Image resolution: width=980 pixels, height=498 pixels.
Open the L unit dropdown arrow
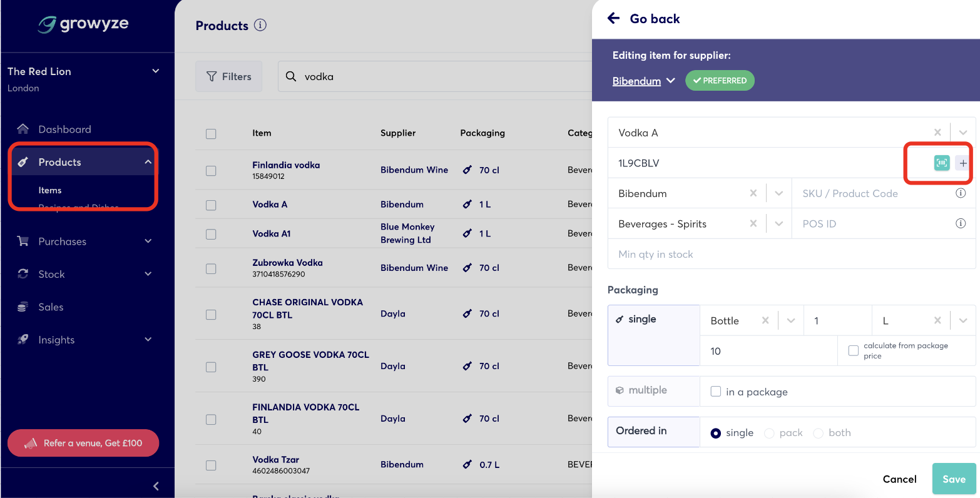(x=963, y=320)
